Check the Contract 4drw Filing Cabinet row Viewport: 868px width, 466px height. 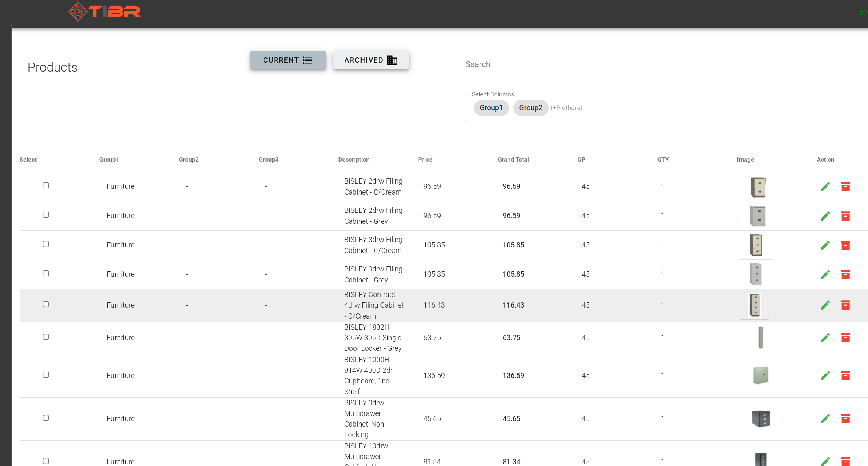[x=46, y=304]
